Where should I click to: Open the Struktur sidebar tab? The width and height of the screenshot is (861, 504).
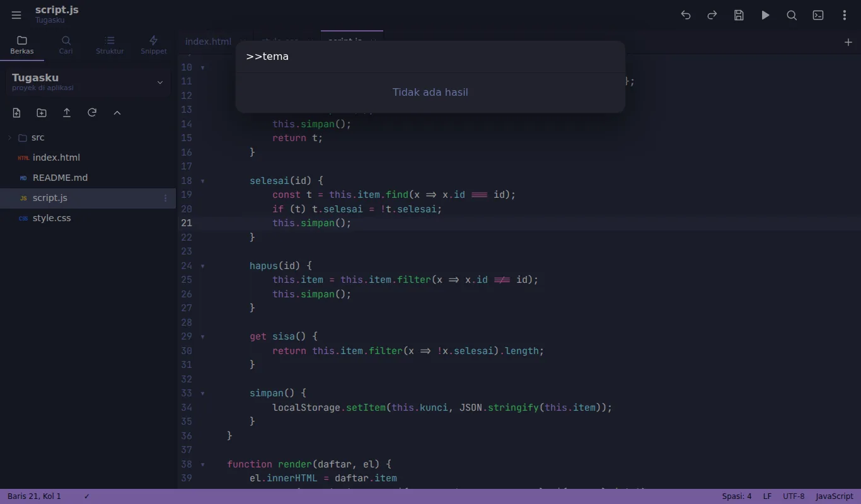tap(110, 45)
